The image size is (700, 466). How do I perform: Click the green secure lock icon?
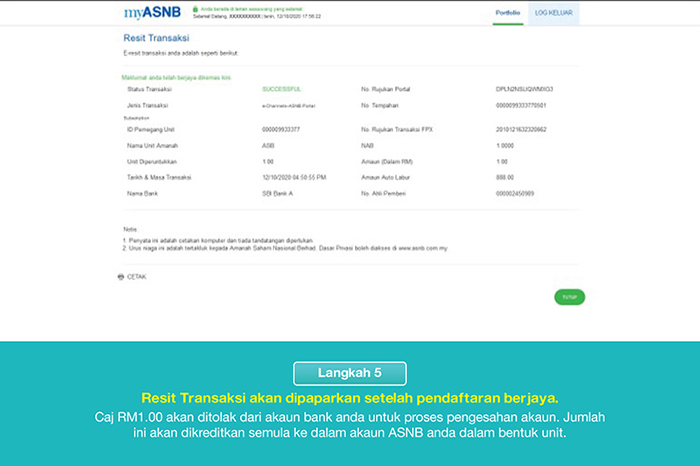pyautogui.click(x=195, y=9)
